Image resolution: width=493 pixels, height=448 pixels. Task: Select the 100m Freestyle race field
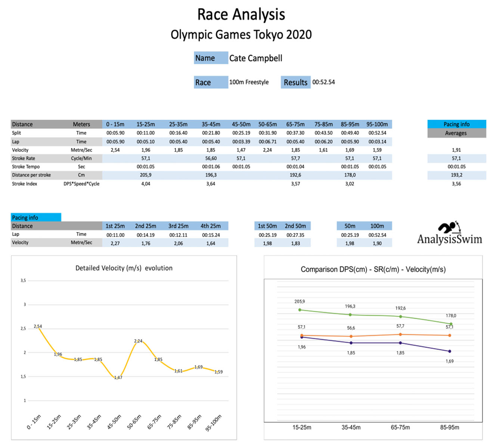[x=249, y=82]
